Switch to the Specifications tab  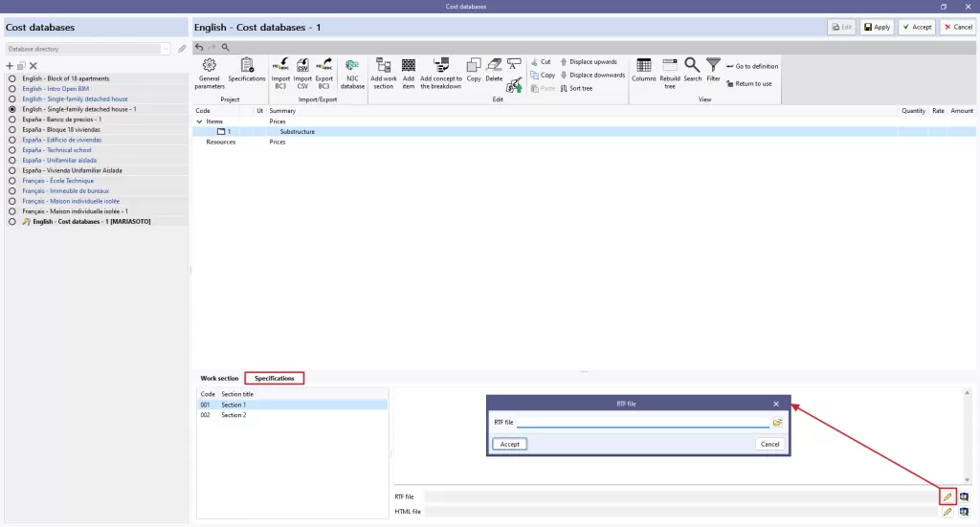coord(275,379)
